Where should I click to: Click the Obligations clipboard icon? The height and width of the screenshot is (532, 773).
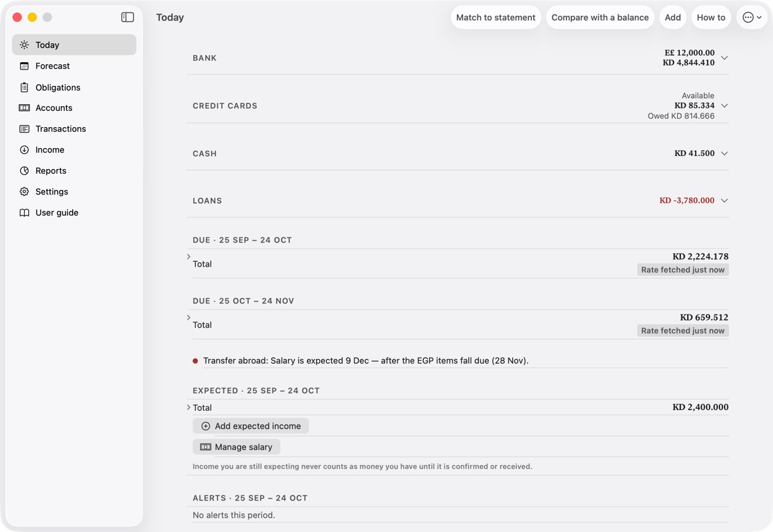pyautogui.click(x=24, y=87)
